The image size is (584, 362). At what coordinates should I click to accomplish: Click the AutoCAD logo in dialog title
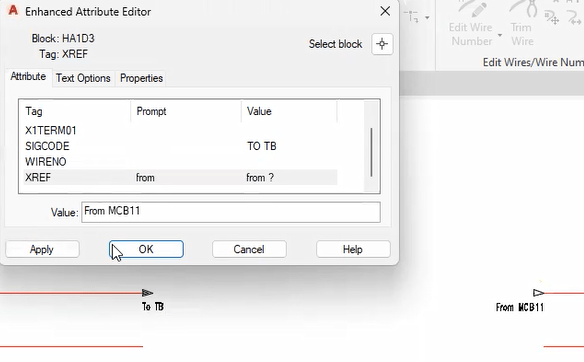[13, 10]
